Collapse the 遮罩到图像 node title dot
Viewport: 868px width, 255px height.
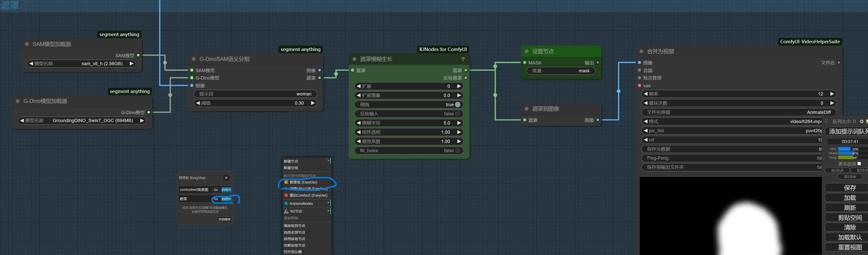pyautogui.click(x=527, y=109)
